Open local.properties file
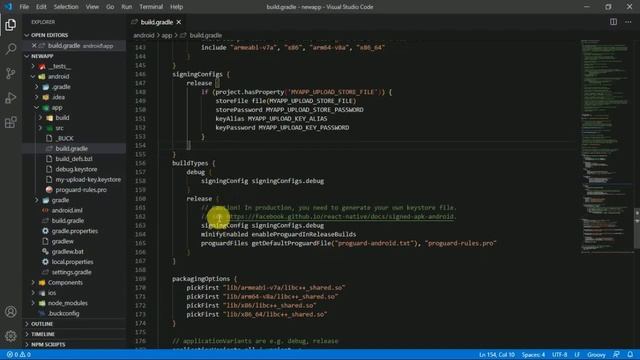 (74, 262)
